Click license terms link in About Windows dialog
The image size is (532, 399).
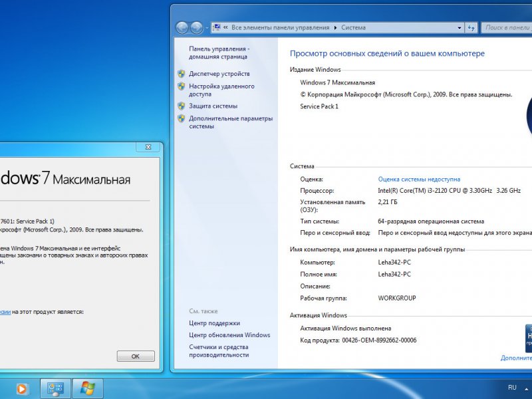click(5, 312)
